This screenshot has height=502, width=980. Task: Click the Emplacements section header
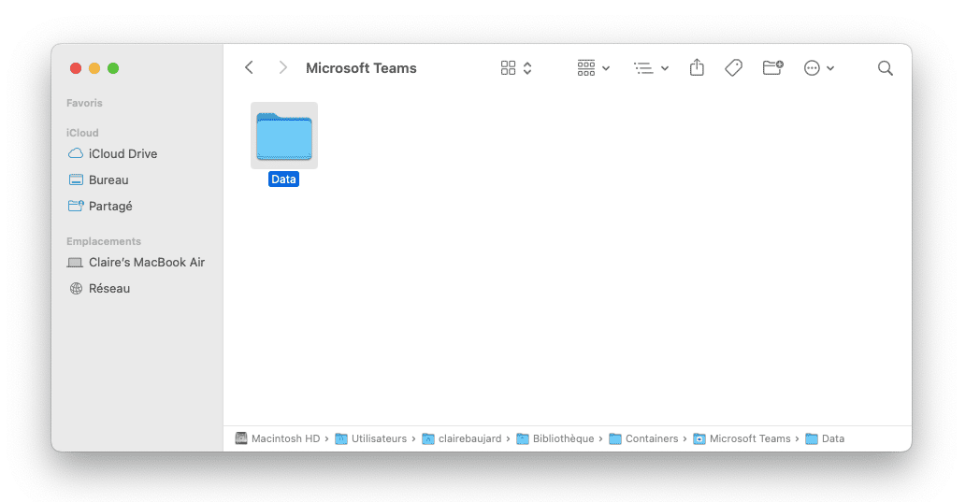pos(104,241)
